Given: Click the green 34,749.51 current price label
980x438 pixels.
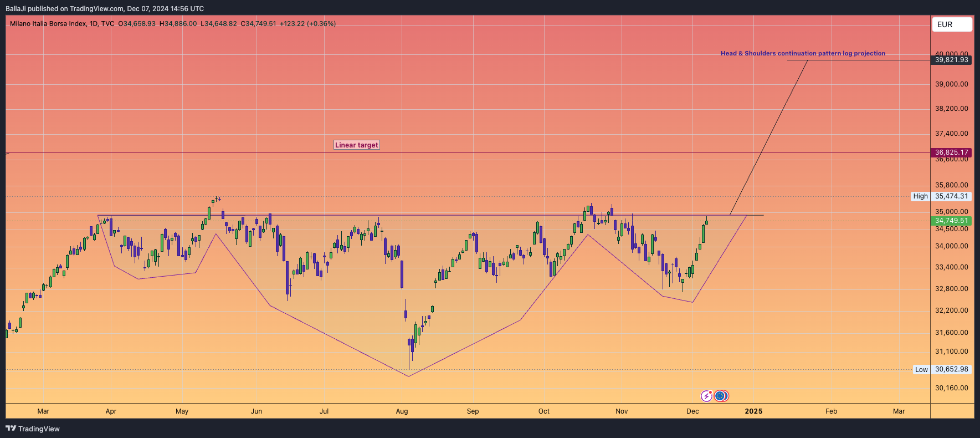Looking at the screenshot, I should point(952,221).
